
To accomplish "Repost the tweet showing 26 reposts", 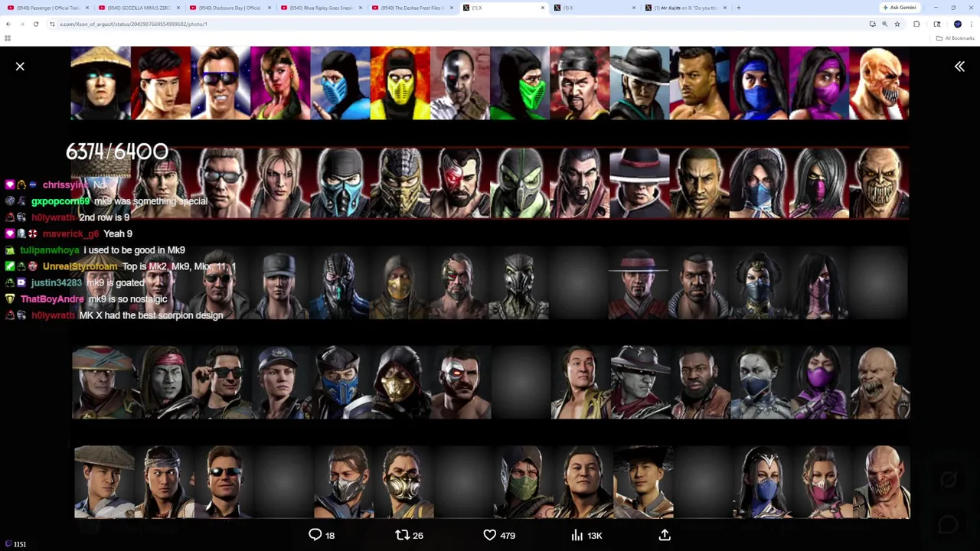I will click(x=409, y=535).
